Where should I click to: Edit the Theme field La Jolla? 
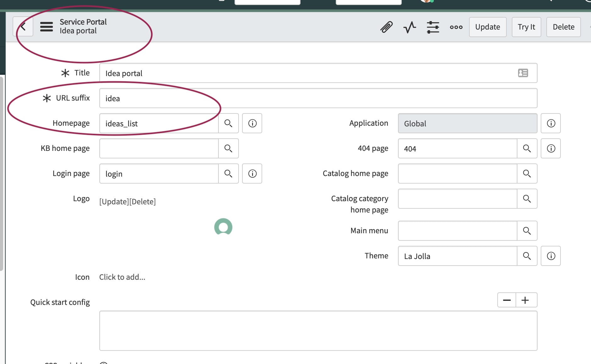458,256
